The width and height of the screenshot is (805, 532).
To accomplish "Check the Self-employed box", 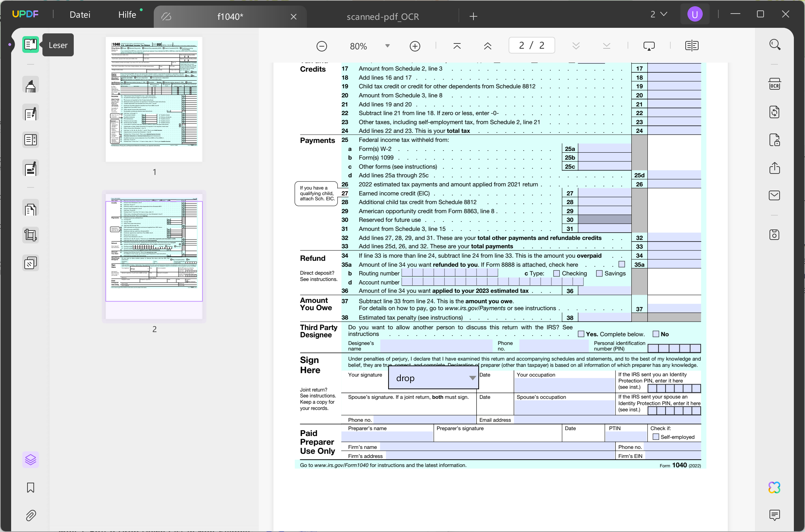I will click(x=655, y=437).
